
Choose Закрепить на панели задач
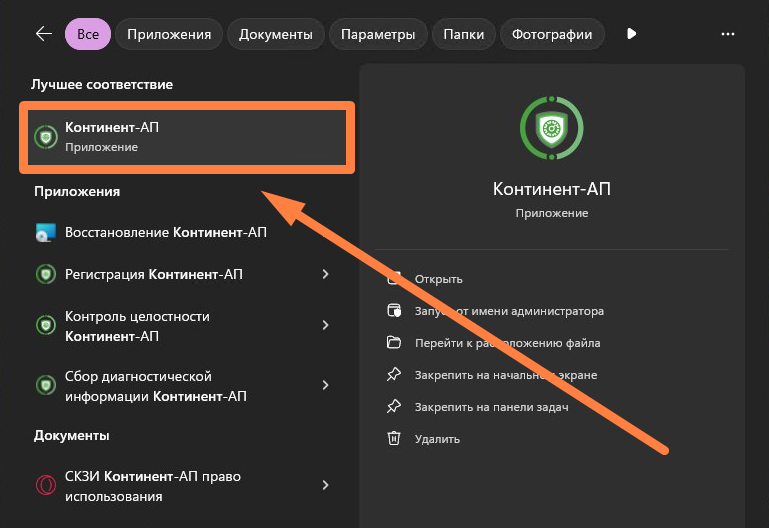[491, 407]
